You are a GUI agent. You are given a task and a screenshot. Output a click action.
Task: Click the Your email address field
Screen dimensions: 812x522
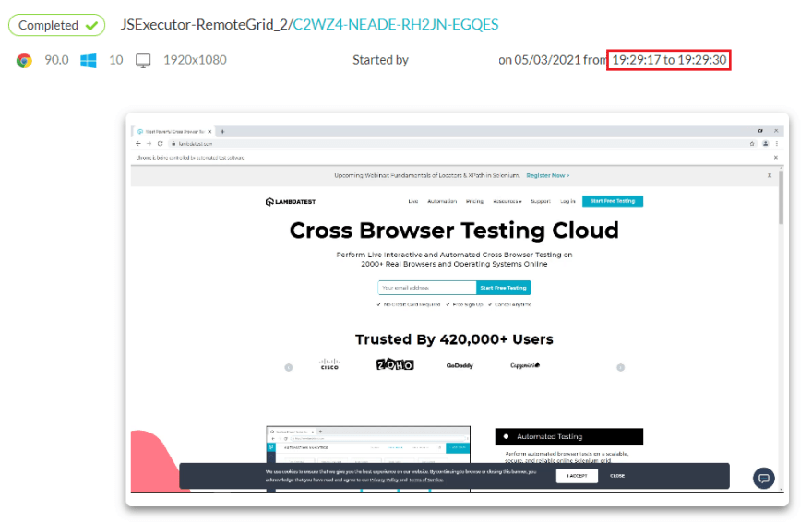pyautogui.click(x=427, y=288)
